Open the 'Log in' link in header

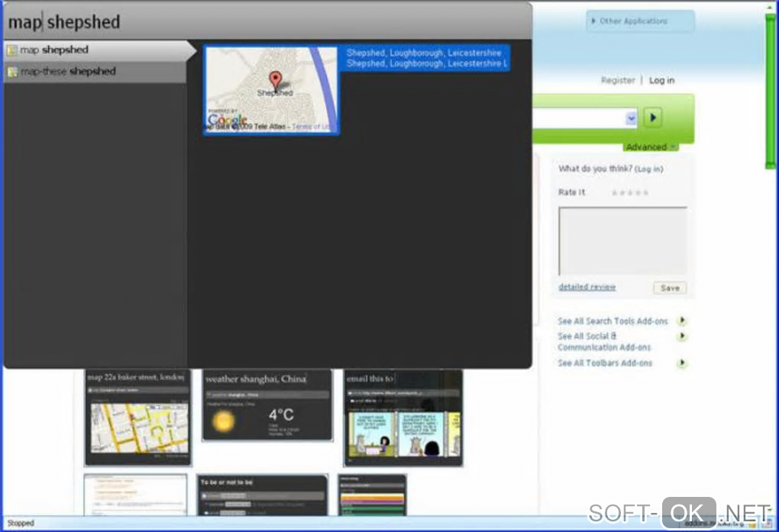coord(661,80)
